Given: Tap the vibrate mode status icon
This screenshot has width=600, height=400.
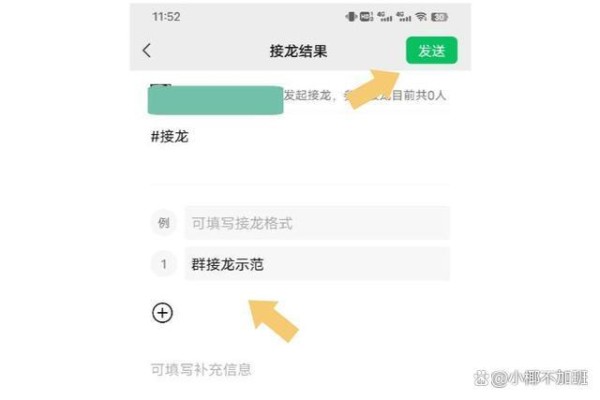Looking at the screenshot, I should click(351, 16).
